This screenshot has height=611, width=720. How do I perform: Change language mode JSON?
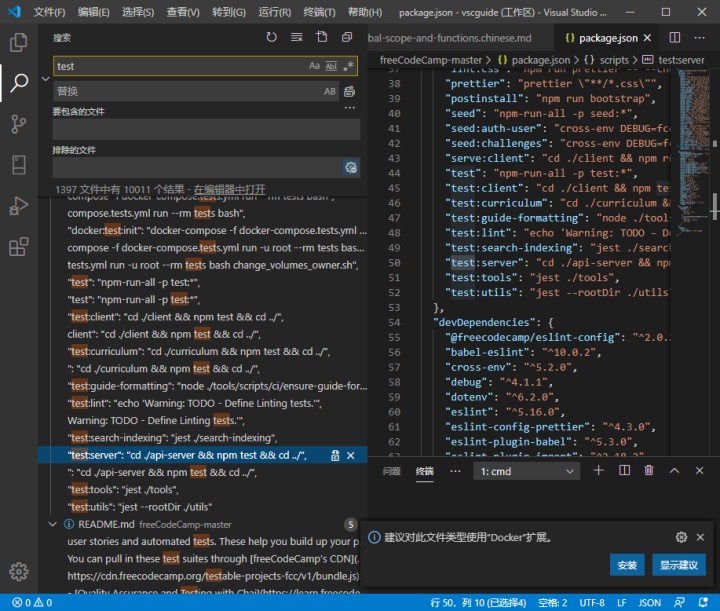[x=650, y=603]
